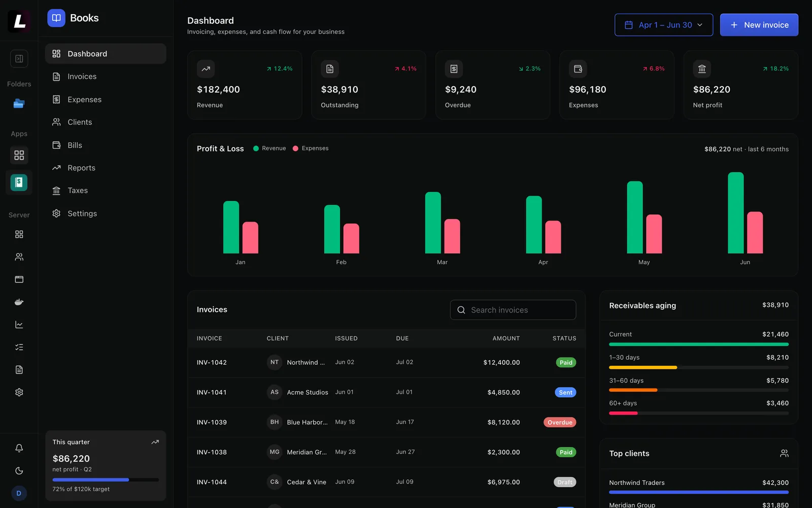Click the Q2 target progress bar

[x=106, y=480]
